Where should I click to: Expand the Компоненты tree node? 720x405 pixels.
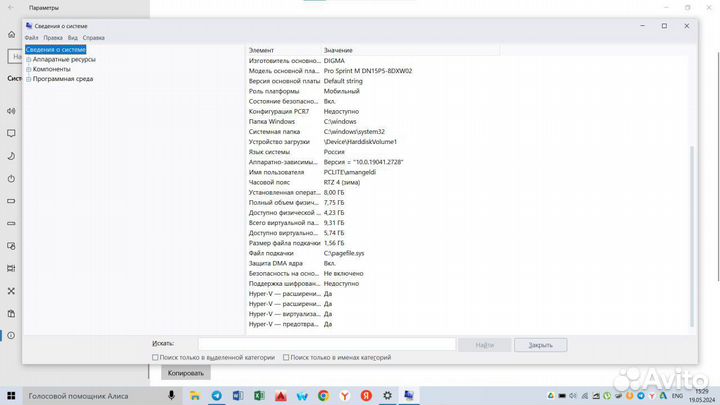point(28,69)
